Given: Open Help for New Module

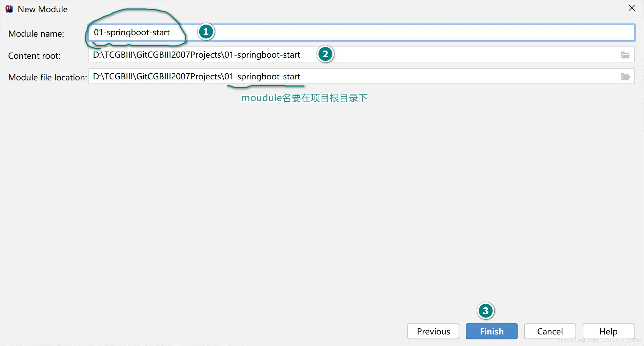Looking at the screenshot, I should [x=608, y=331].
